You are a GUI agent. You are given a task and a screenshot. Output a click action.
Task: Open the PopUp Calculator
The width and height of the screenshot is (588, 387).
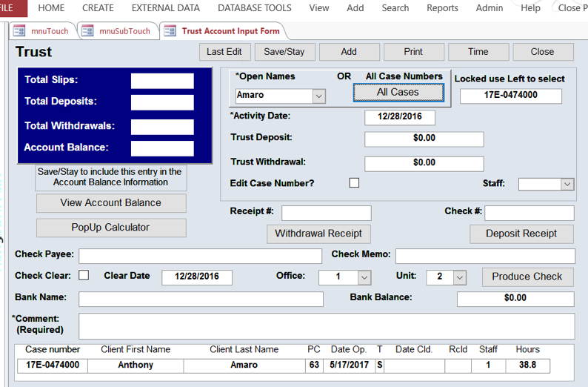[110, 228]
